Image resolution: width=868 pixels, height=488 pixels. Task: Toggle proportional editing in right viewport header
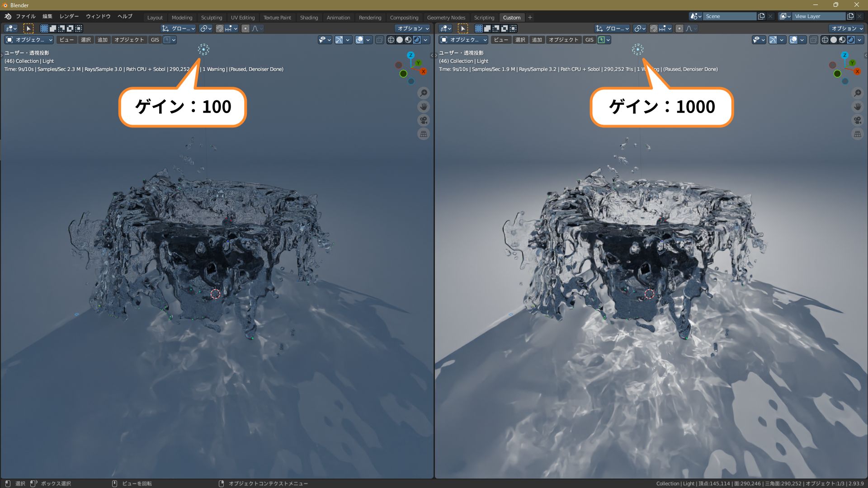pos(679,28)
